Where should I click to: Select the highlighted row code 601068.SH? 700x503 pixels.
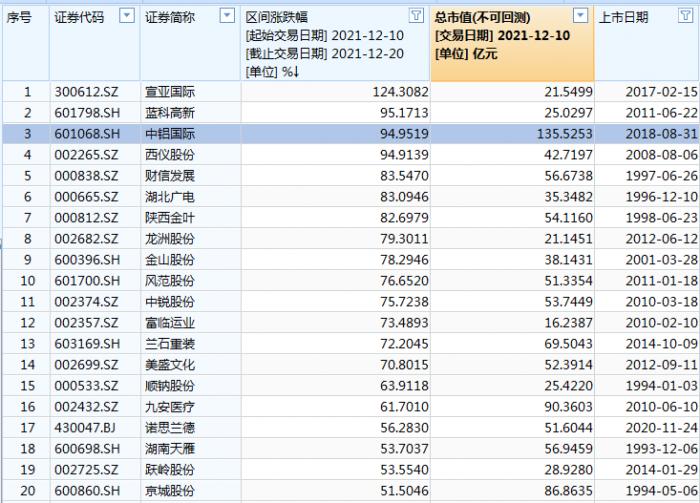(87, 134)
